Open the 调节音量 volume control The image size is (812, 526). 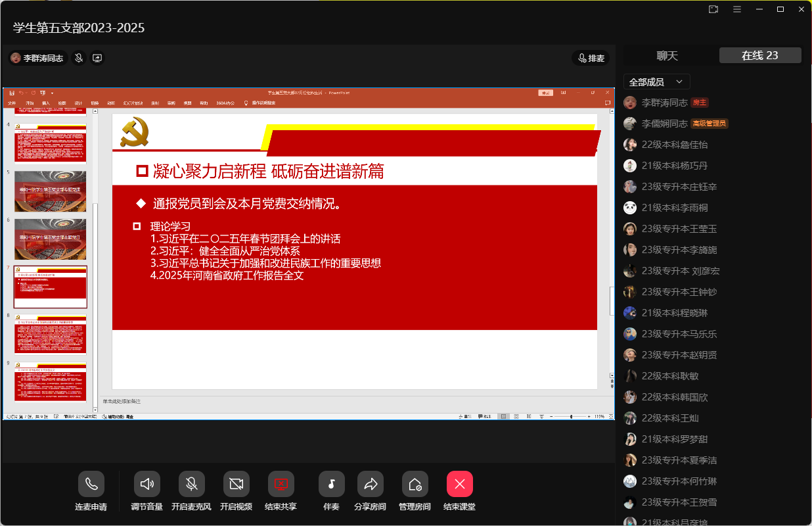[147, 485]
